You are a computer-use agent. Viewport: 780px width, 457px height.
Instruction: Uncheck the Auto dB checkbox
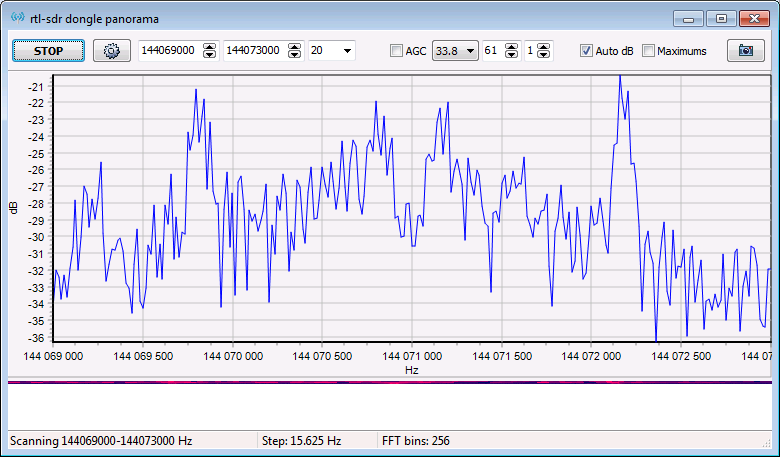pyautogui.click(x=587, y=51)
